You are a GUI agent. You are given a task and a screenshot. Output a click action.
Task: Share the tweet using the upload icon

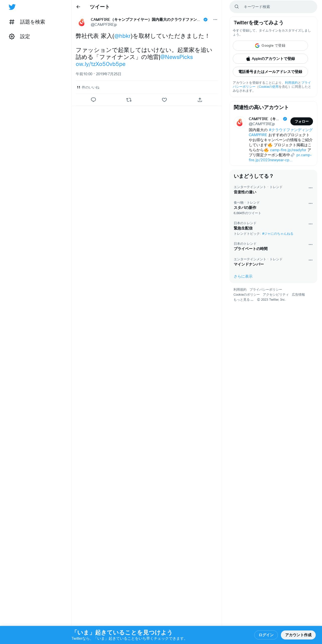[200, 100]
